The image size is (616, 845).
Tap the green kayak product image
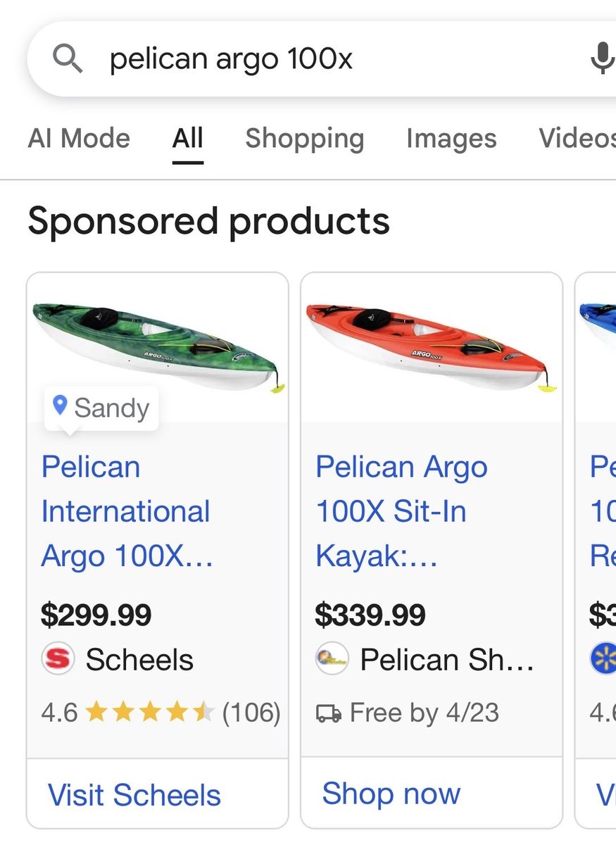[x=158, y=346]
